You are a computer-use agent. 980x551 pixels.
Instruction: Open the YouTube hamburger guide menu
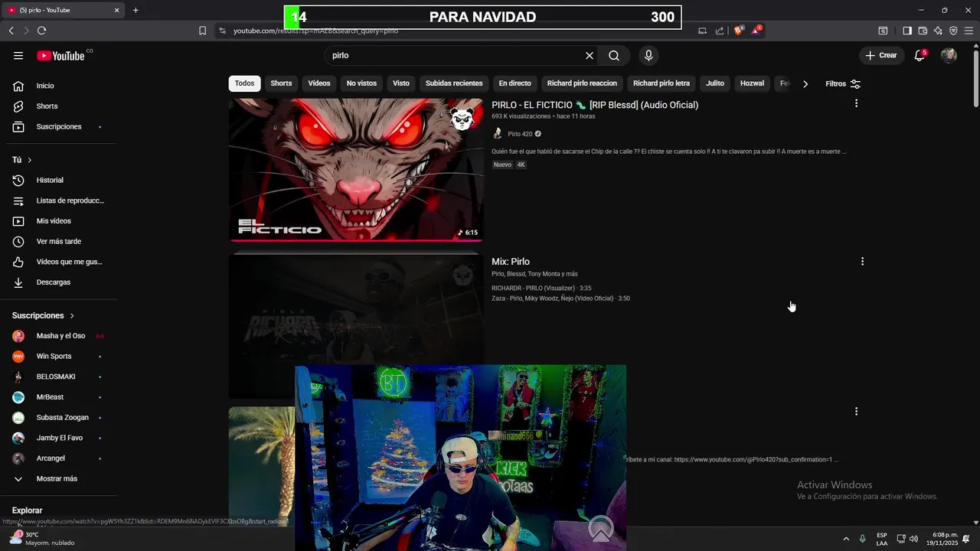tap(18, 56)
